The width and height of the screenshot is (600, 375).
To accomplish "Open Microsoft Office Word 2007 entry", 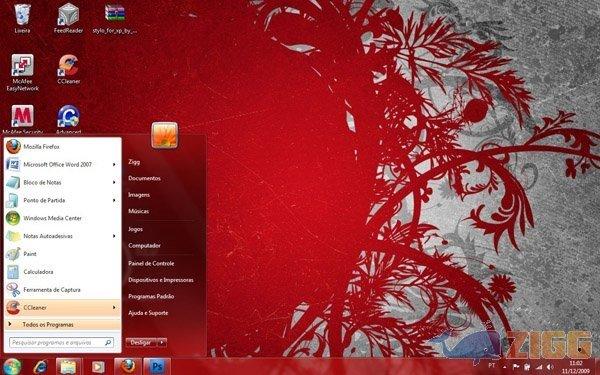I will pyautogui.click(x=62, y=165).
